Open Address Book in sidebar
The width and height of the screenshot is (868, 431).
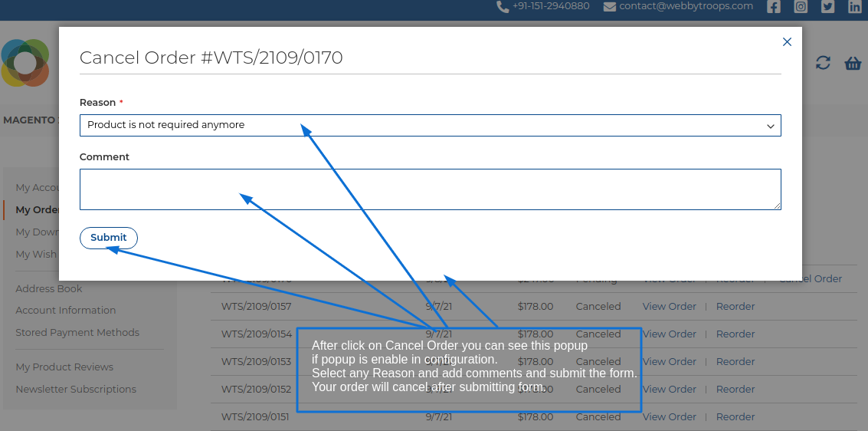pyautogui.click(x=49, y=288)
